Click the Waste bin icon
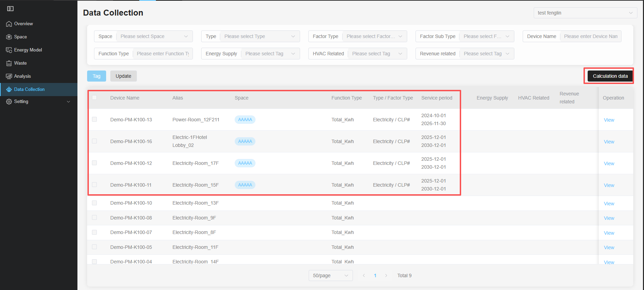Viewport: 644px width, 290px height. [x=9, y=63]
